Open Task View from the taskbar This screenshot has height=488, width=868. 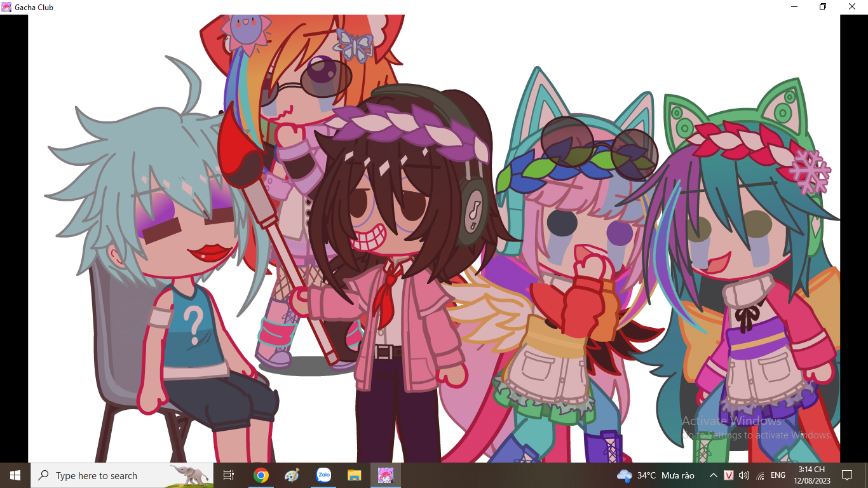pyautogui.click(x=229, y=475)
